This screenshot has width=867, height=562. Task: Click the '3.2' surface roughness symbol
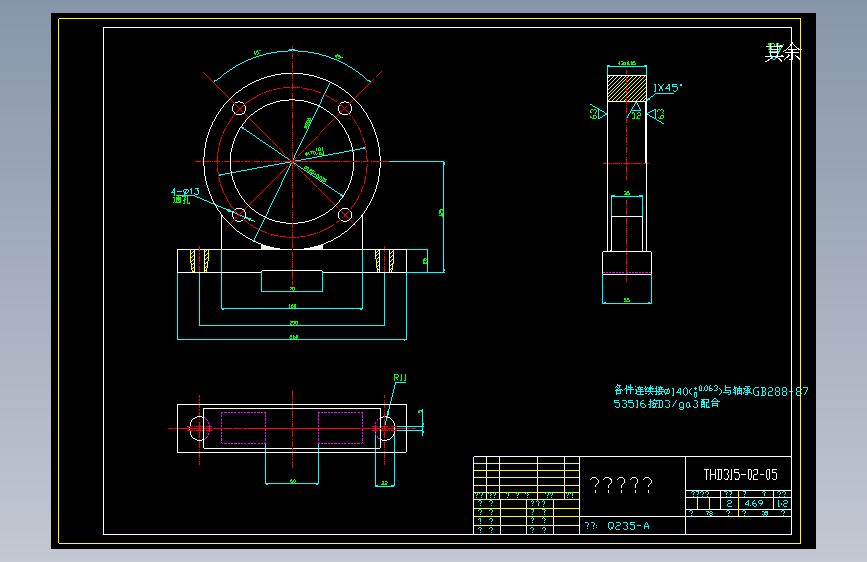click(636, 112)
